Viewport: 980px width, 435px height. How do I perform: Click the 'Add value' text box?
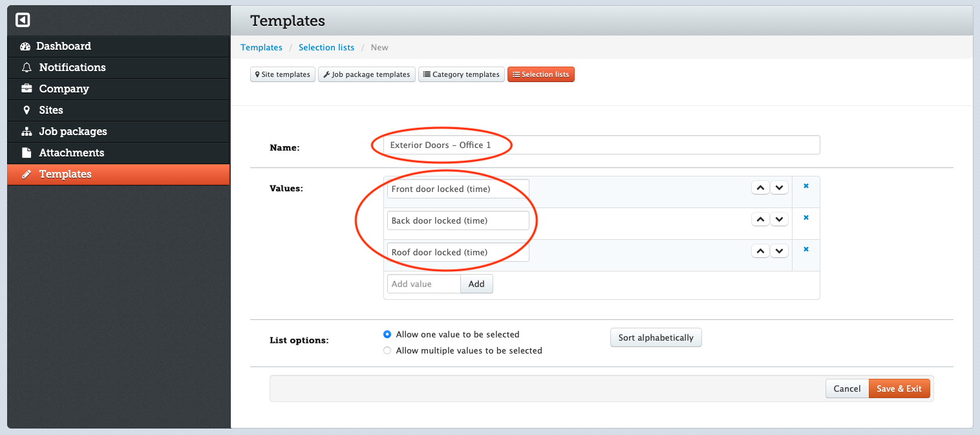pyautogui.click(x=424, y=284)
